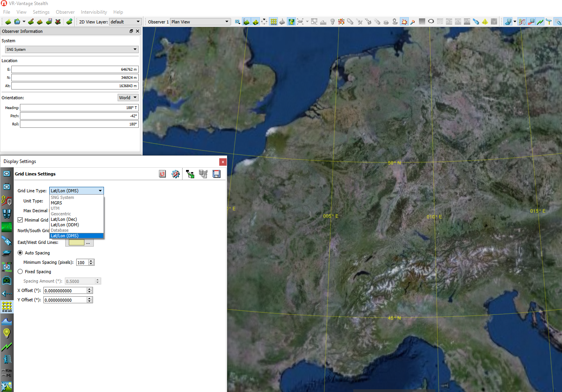This screenshot has width=562, height=392.
Task: Increase the Minimum Spacing value
Action: click(91, 261)
